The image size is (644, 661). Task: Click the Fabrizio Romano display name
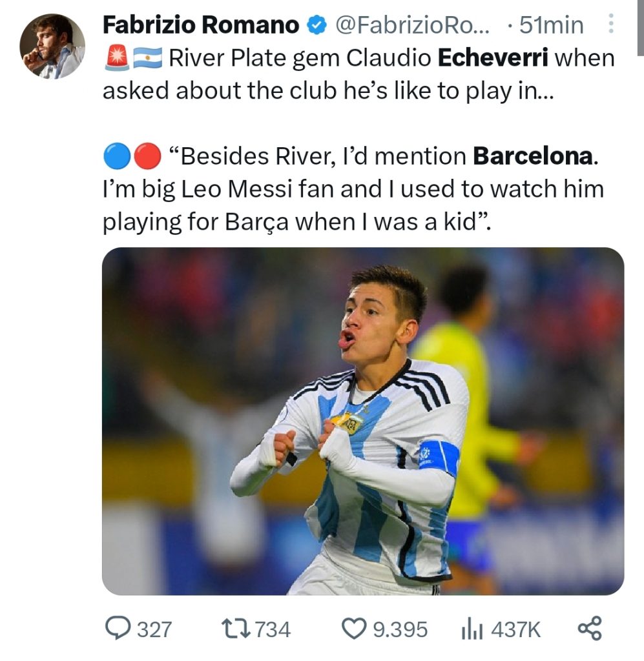coord(201,25)
